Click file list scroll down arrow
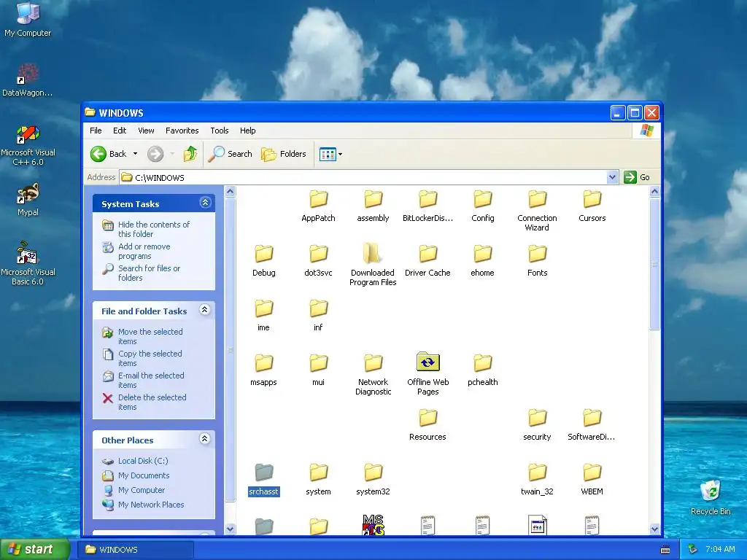Viewport: 747px width, 560px height. [x=654, y=529]
